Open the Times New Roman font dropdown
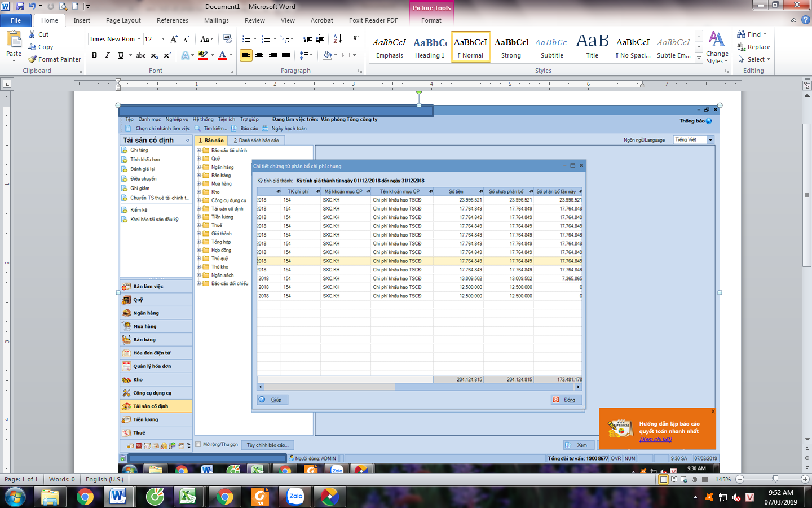 coord(139,39)
